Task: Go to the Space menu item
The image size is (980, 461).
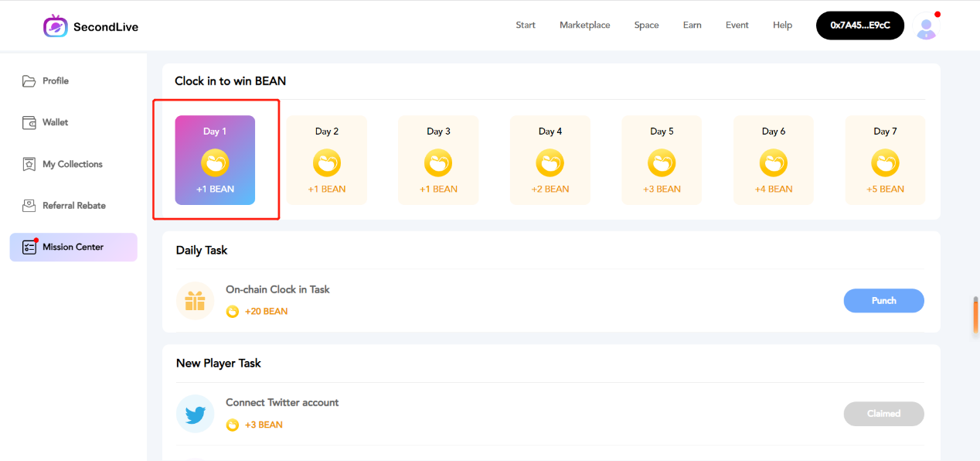Action: (x=646, y=26)
